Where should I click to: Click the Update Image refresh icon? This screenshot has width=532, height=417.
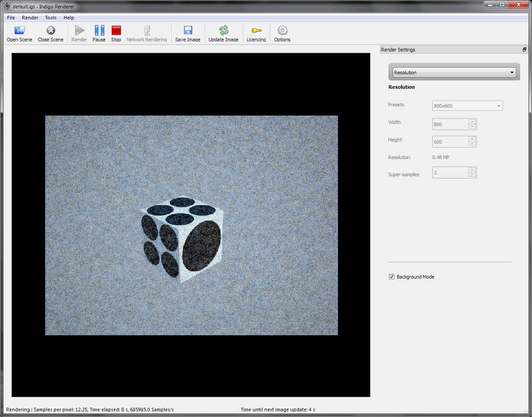(223, 31)
